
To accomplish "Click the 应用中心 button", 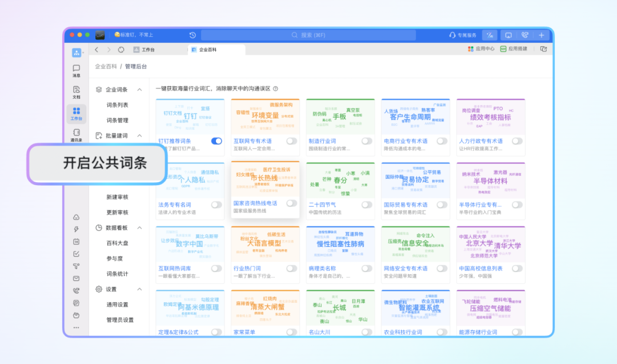I will tap(481, 50).
